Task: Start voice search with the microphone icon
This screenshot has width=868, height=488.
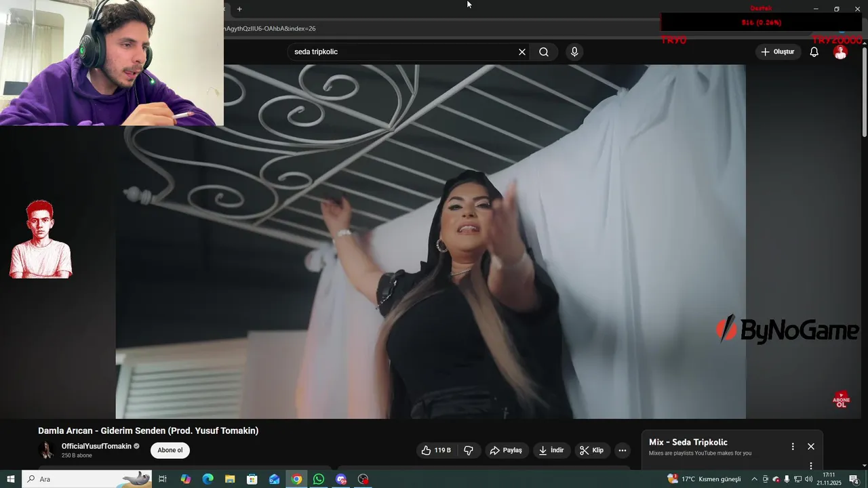Action: tap(574, 52)
